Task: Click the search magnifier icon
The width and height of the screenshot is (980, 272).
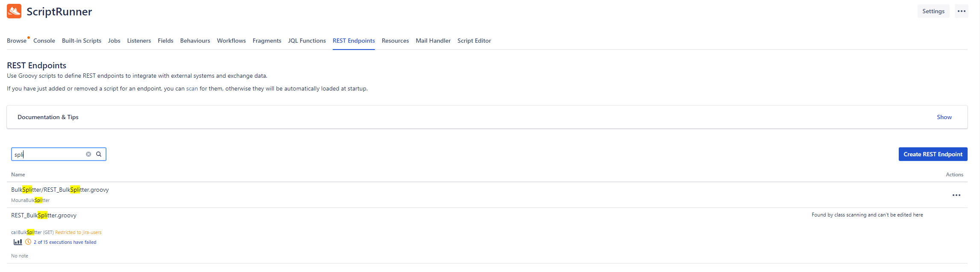Action: (99, 154)
